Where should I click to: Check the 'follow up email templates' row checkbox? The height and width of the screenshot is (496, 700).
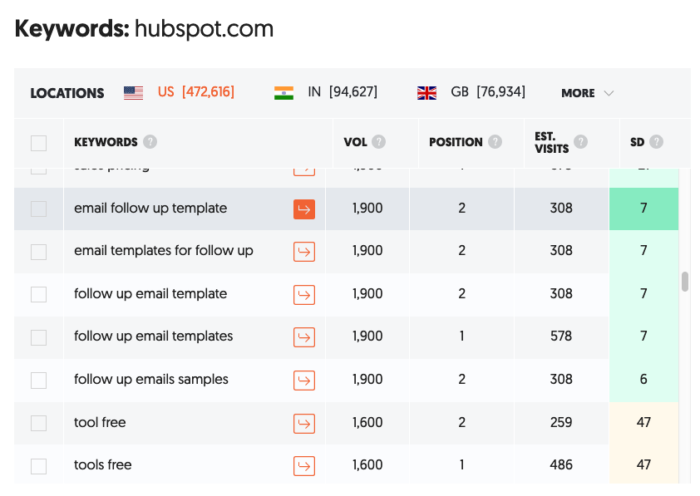click(x=39, y=338)
